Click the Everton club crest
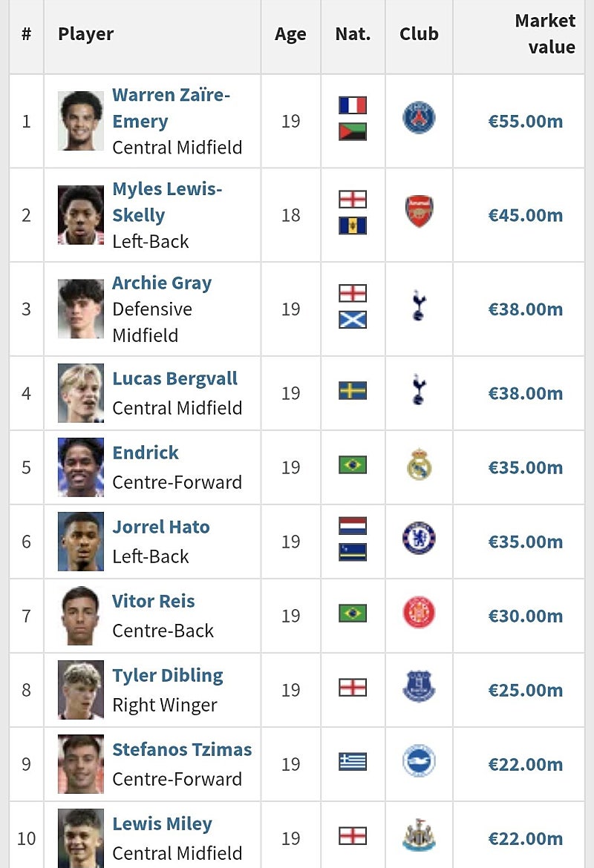This screenshot has width=594, height=868. pos(419,688)
